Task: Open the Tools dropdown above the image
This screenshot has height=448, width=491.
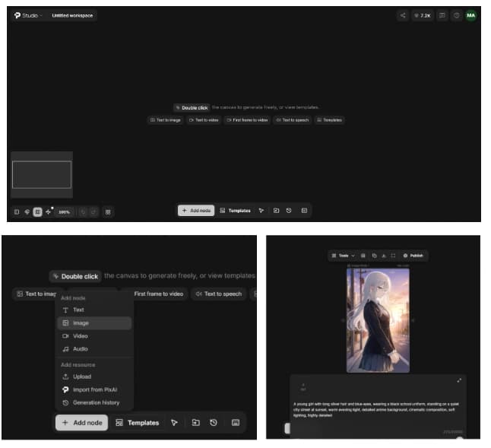Action: (343, 256)
